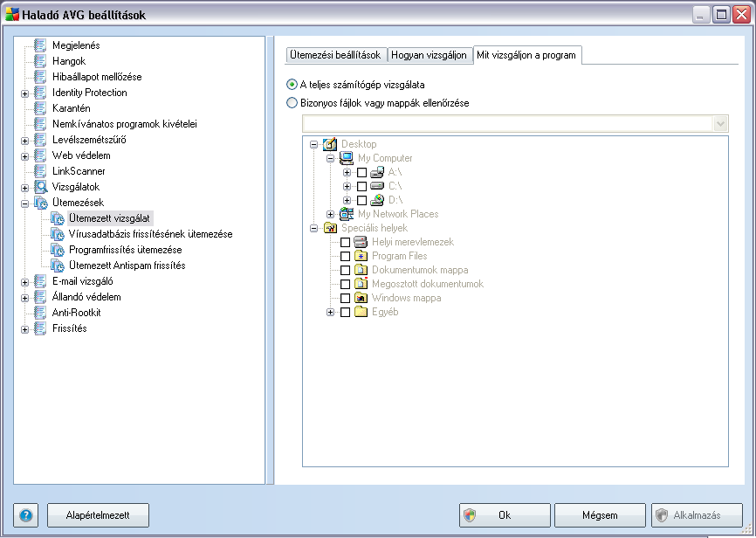This screenshot has height=538, width=756.
Task: Check the Megosztott dokumentumok checkbox
Action: pyautogui.click(x=345, y=284)
